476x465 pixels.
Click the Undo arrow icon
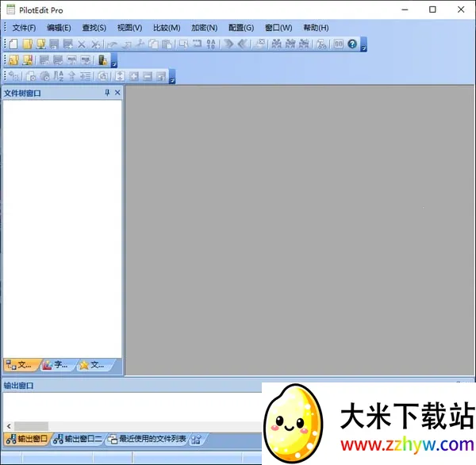(x=113, y=44)
